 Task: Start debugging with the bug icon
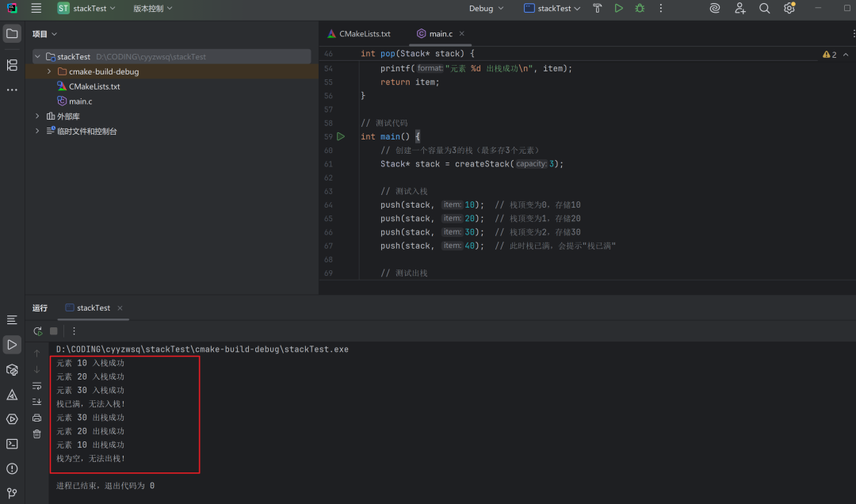(x=640, y=8)
